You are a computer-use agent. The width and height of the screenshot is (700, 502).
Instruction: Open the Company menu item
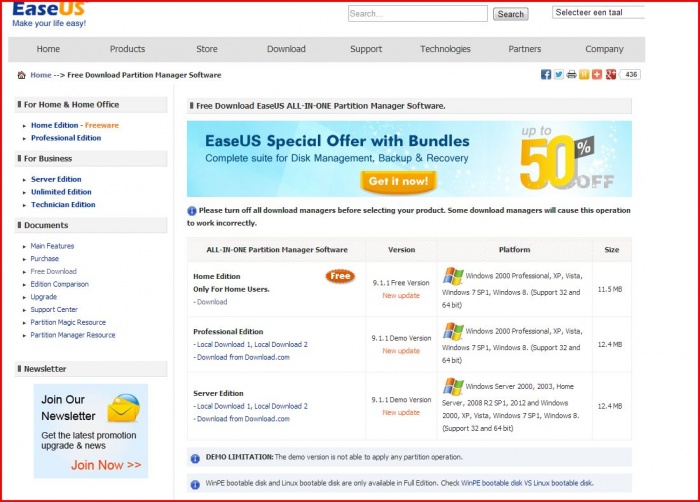click(604, 49)
